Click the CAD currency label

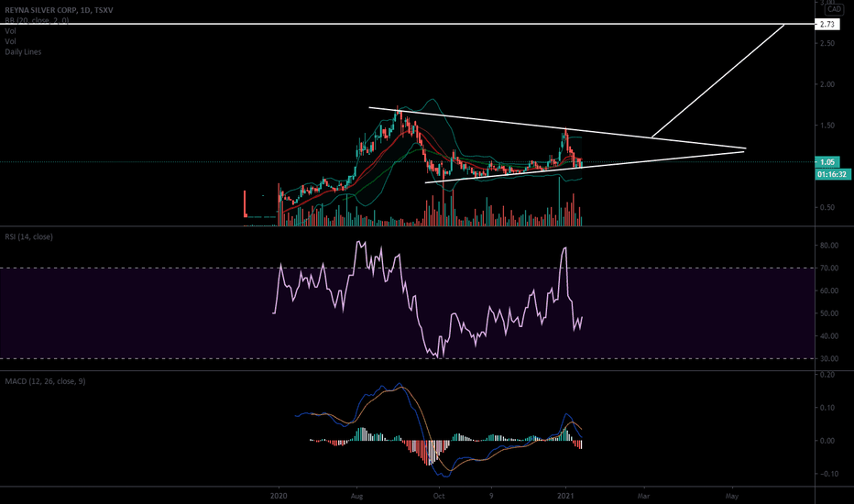tap(833, 9)
